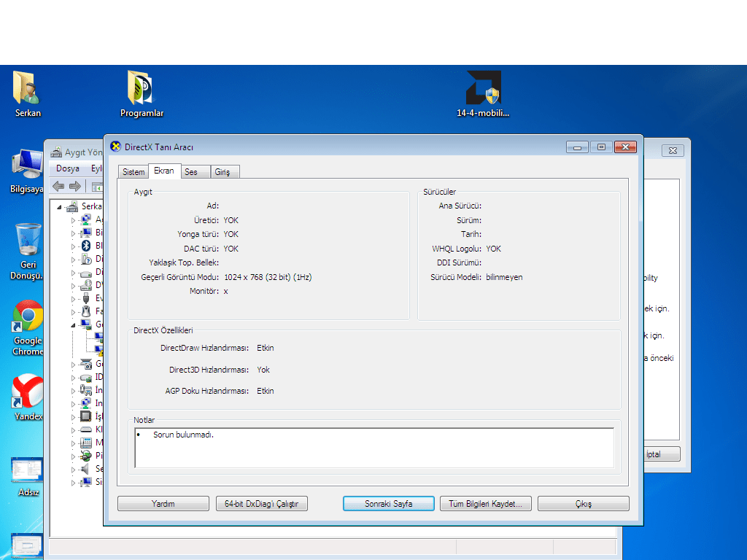Screen dimensions: 747x560
Task: Click AGP Doku Hızlandırması Etkin value
Action: point(266,391)
